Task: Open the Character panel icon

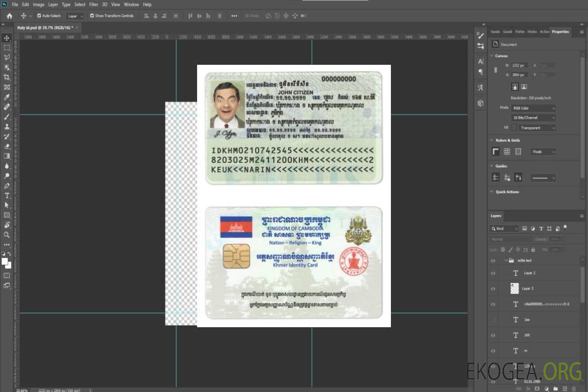Action: pyautogui.click(x=480, y=62)
